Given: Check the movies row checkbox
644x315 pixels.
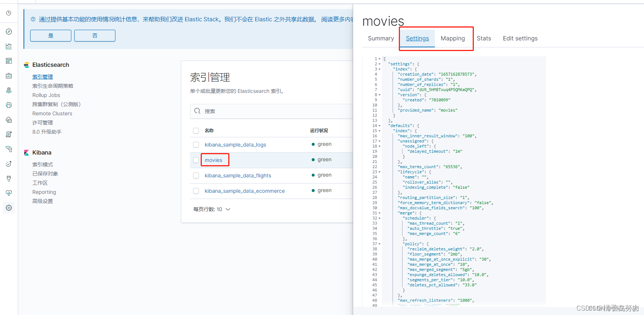Looking at the screenshot, I should [x=196, y=160].
